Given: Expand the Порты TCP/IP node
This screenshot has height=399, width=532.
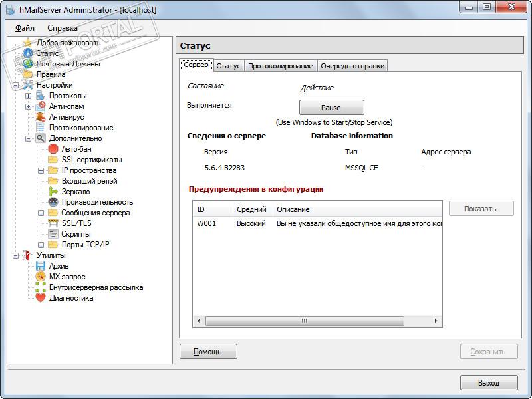Looking at the screenshot, I should point(41,245).
